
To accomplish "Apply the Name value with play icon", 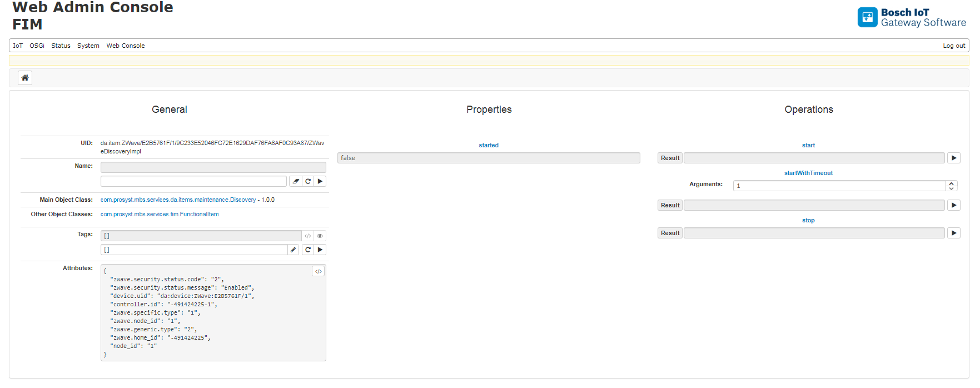I will [320, 181].
